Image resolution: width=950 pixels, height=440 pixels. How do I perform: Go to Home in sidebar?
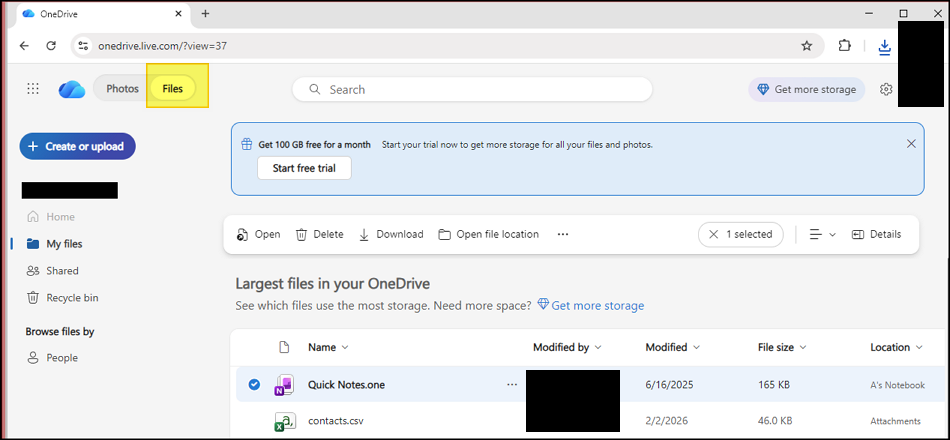coord(51,216)
